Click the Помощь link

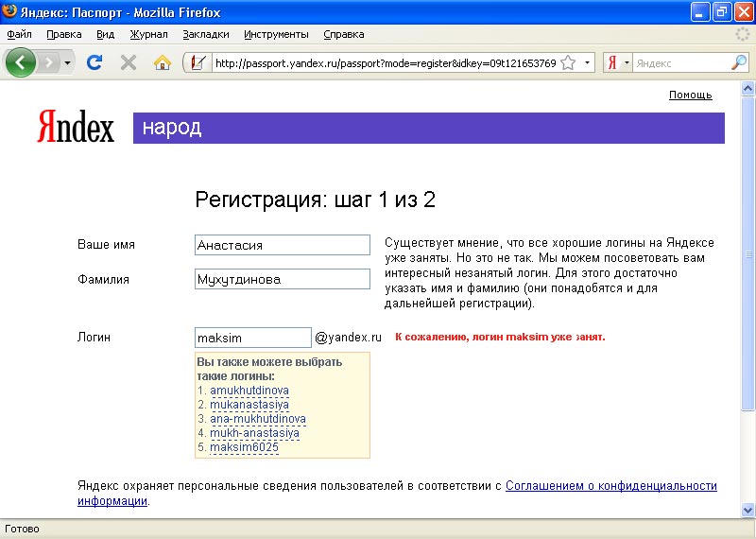(690, 95)
